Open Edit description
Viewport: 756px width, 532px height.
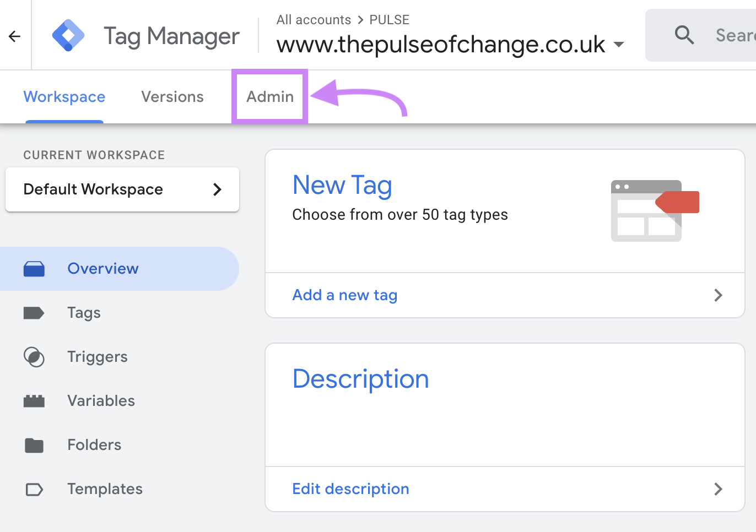click(350, 489)
